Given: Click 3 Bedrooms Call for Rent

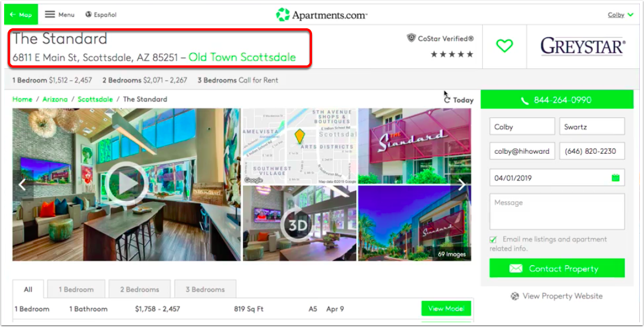Looking at the screenshot, I should pos(238,80).
